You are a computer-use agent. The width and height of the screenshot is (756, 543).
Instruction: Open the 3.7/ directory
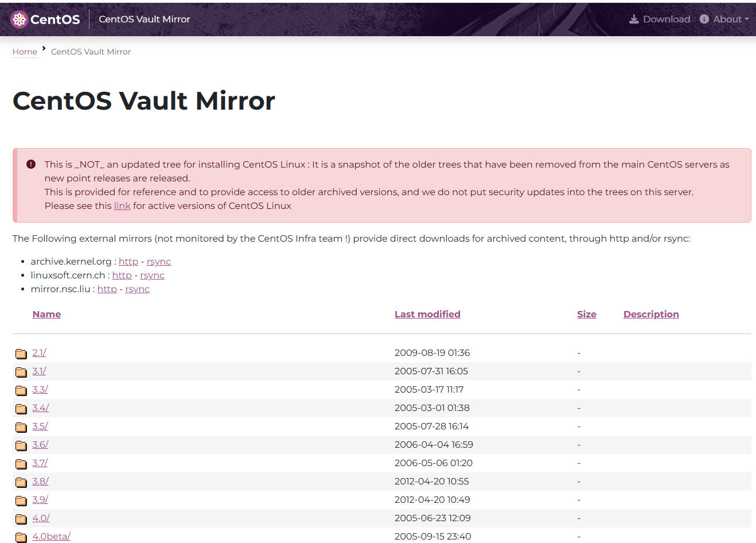pos(40,463)
